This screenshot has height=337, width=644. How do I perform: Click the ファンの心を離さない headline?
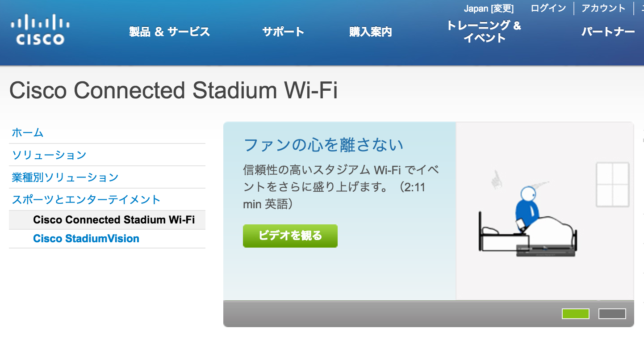pos(323,145)
